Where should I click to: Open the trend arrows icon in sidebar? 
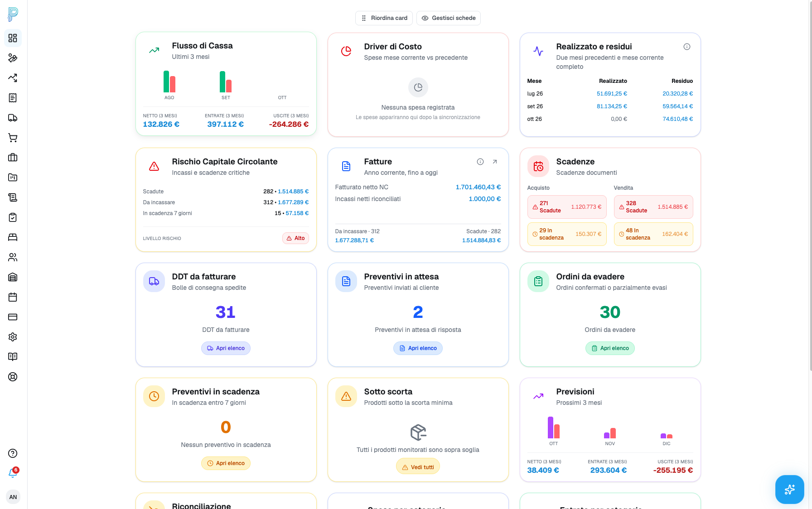[13, 78]
